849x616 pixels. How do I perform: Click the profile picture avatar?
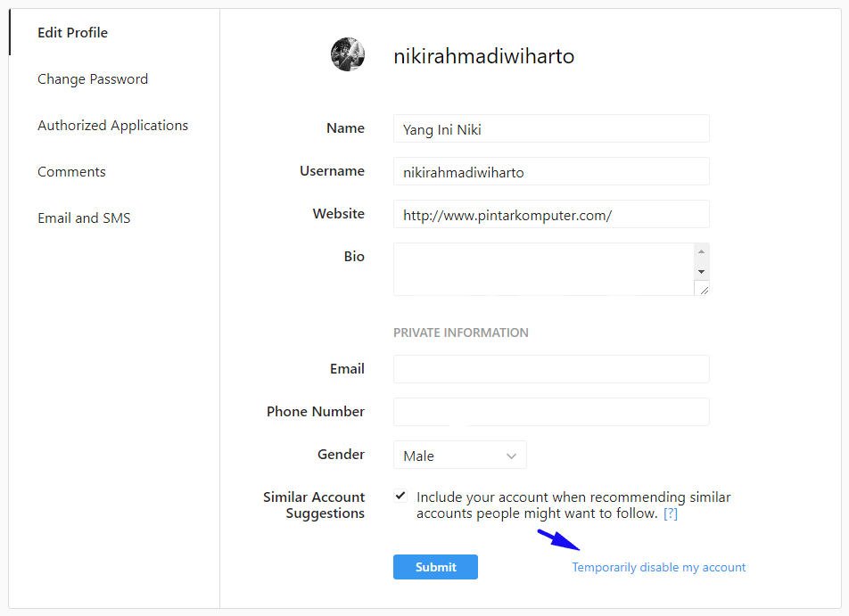click(x=348, y=54)
